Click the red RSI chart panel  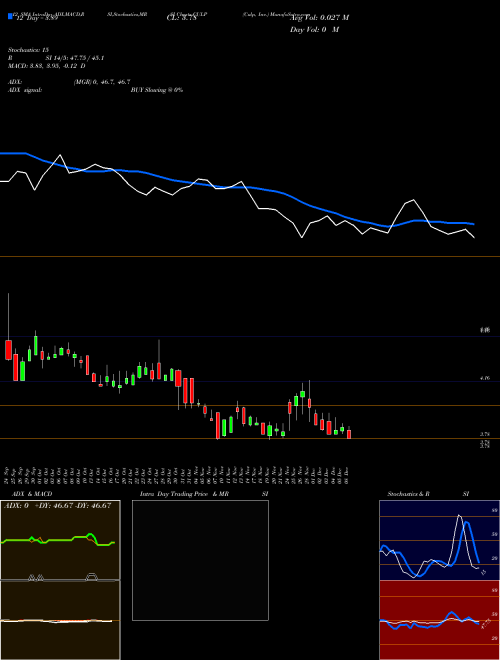[x=439, y=620]
